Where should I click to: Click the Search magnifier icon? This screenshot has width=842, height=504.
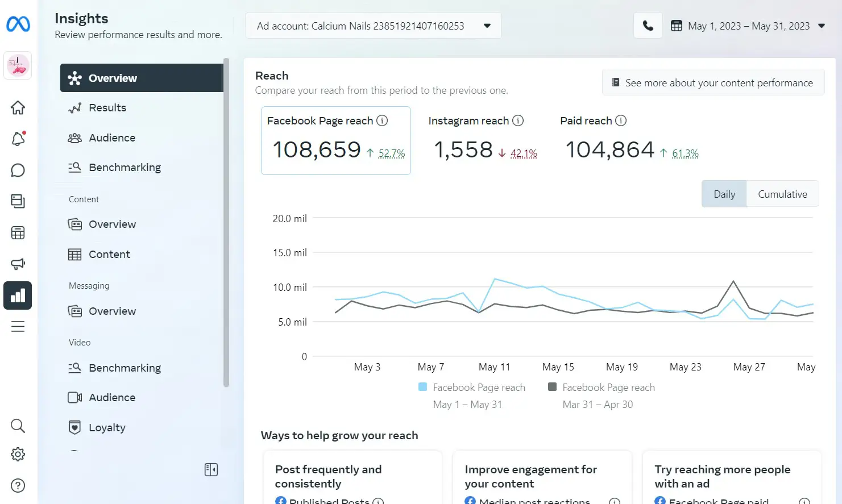point(18,426)
